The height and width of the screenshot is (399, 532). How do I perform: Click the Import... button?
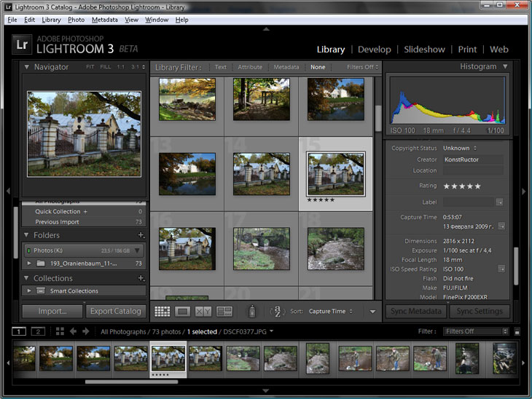[x=52, y=311]
